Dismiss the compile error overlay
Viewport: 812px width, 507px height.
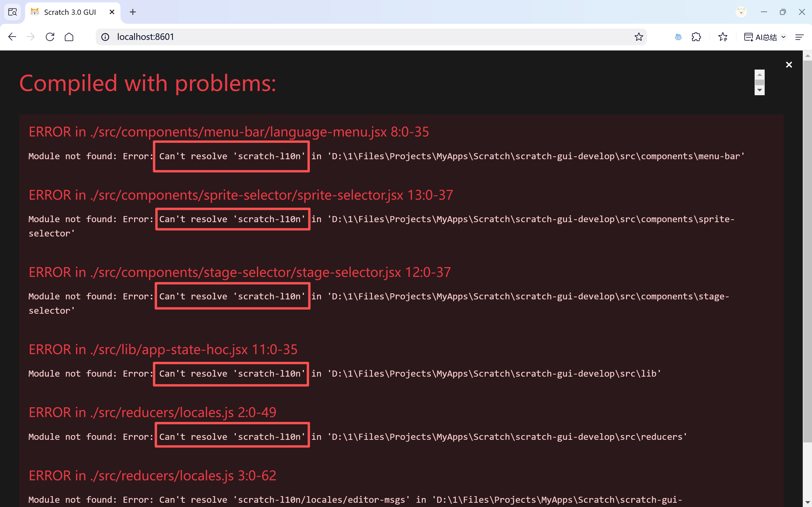pyautogui.click(x=789, y=65)
